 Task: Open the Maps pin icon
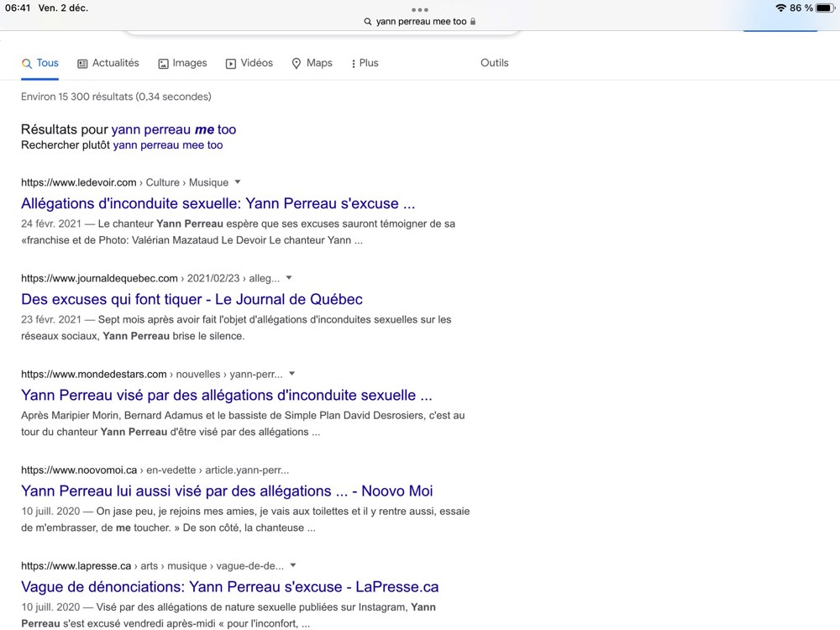click(x=297, y=64)
